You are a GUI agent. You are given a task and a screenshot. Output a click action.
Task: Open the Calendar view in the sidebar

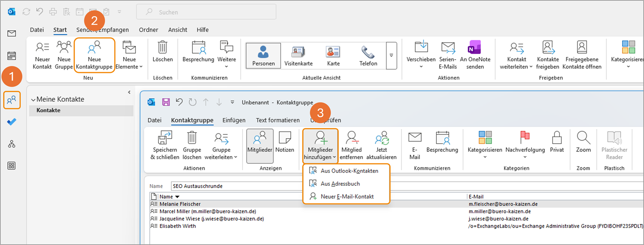[x=12, y=55]
